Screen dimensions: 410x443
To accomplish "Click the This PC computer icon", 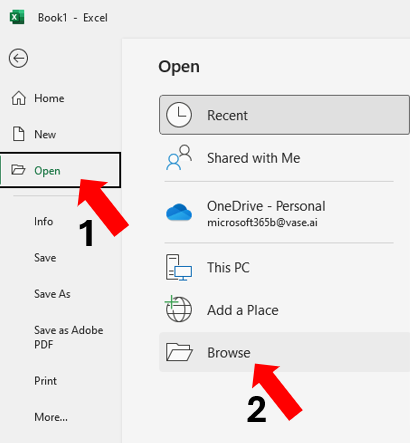I will point(179,267).
